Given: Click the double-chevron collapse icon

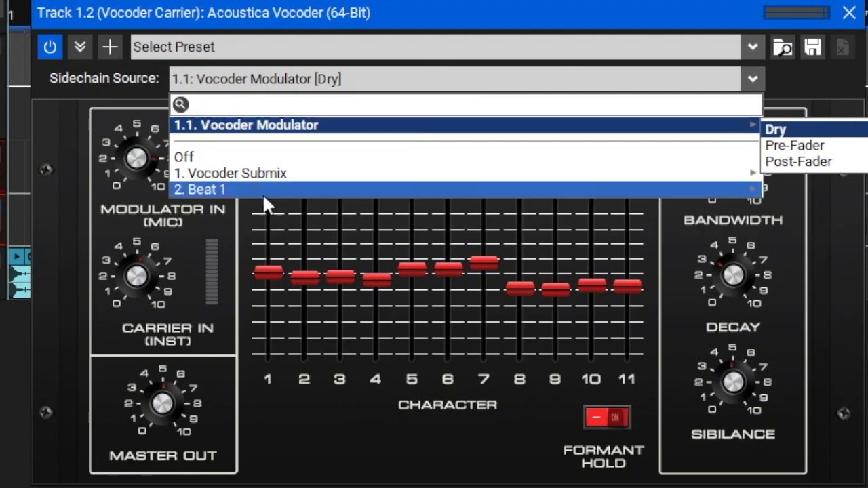Looking at the screenshot, I should click(x=79, y=47).
